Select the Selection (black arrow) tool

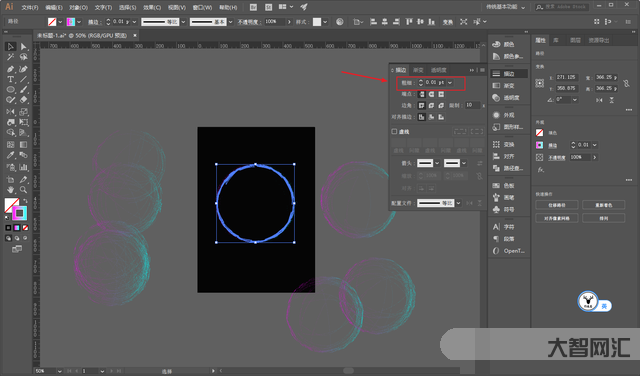11,47
